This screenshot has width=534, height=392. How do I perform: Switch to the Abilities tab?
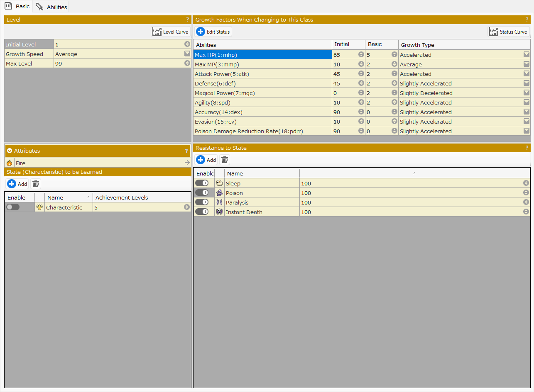pyautogui.click(x=51, y=7)
